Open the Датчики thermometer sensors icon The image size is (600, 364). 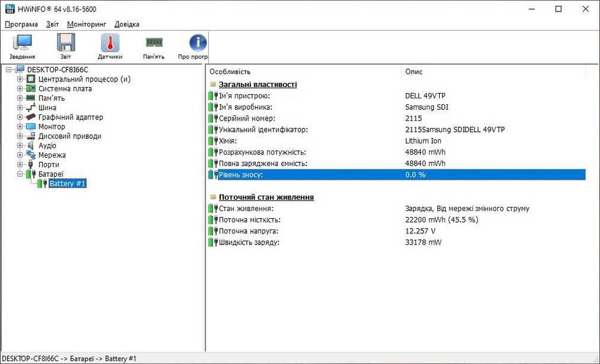point(110,43)
